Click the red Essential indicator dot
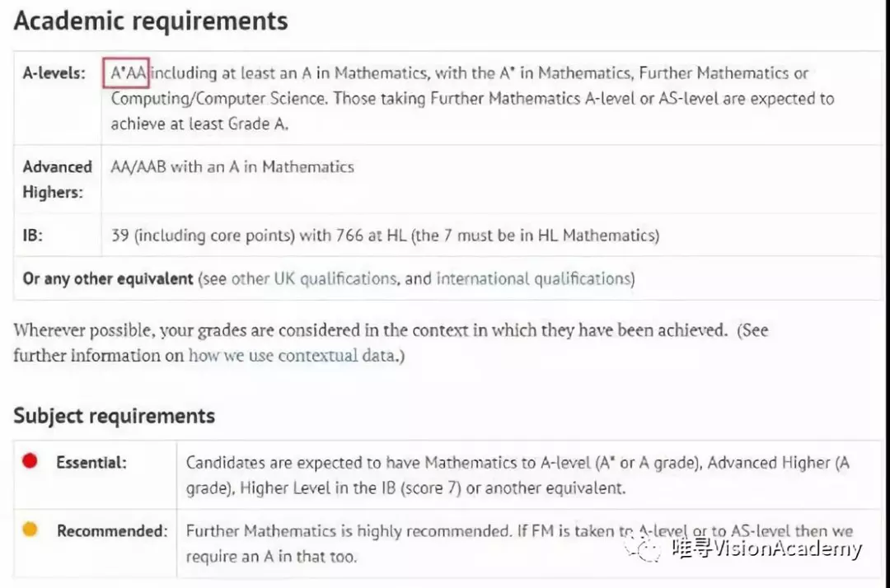 point(30,461)
